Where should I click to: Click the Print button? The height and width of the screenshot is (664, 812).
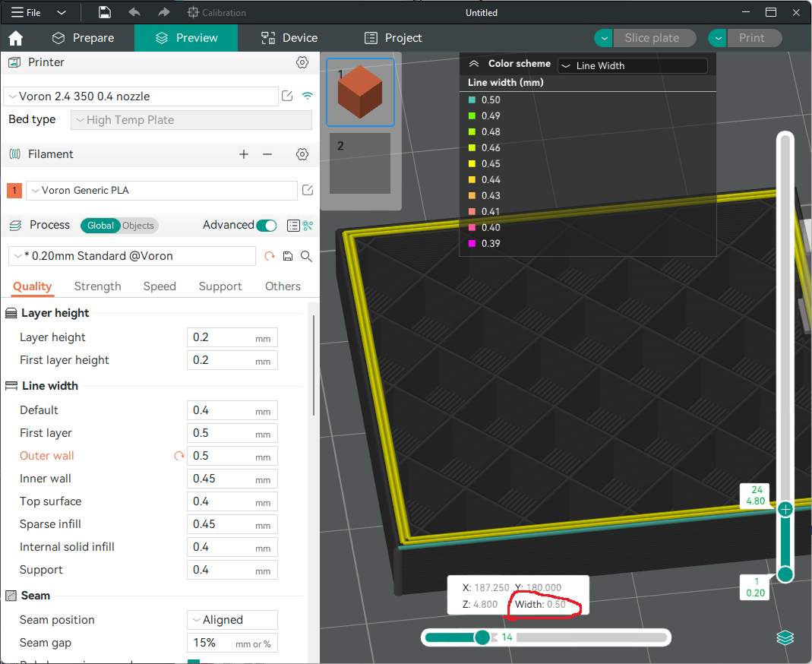coord(754,37)
